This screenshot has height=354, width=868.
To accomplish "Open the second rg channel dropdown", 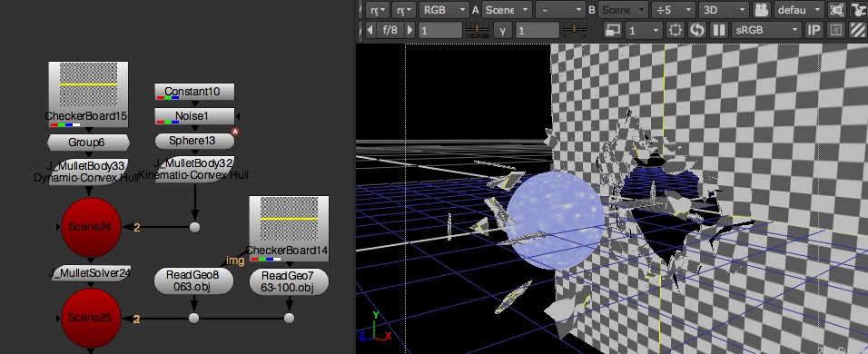I will (x=404, y=10).
